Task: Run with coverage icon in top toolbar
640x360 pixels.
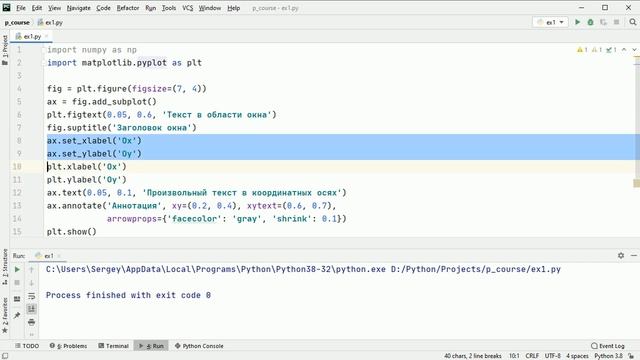Action: (603, 22)
